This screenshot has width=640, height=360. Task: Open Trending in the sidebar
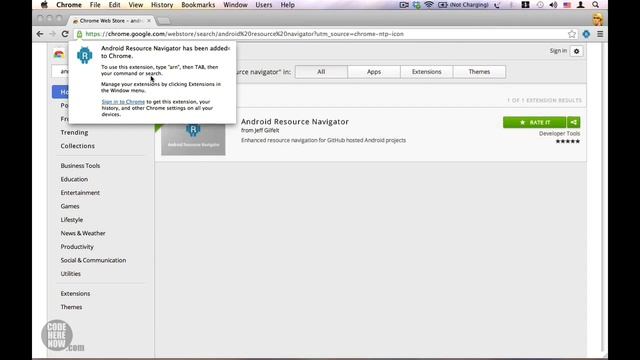[x=74, y=132]
